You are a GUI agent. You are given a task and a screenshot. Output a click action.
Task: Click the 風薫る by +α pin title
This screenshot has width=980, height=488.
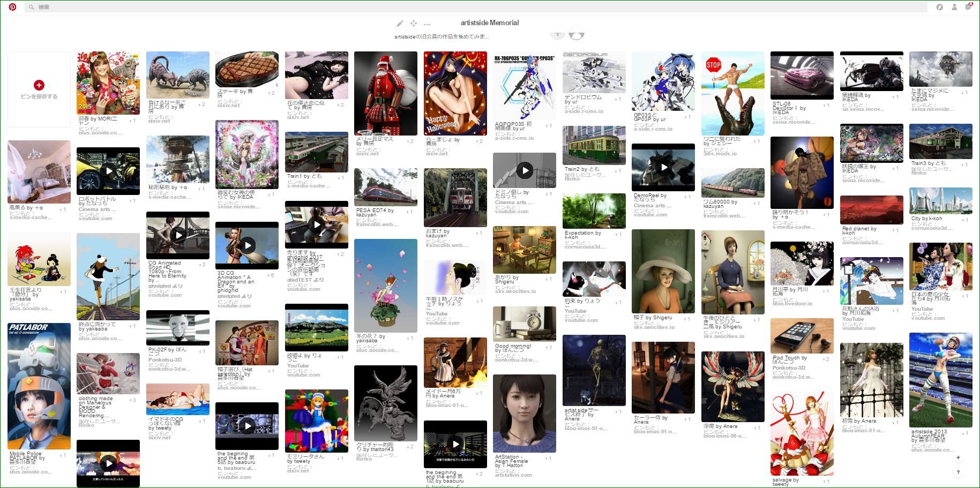[x=26, y=208]
